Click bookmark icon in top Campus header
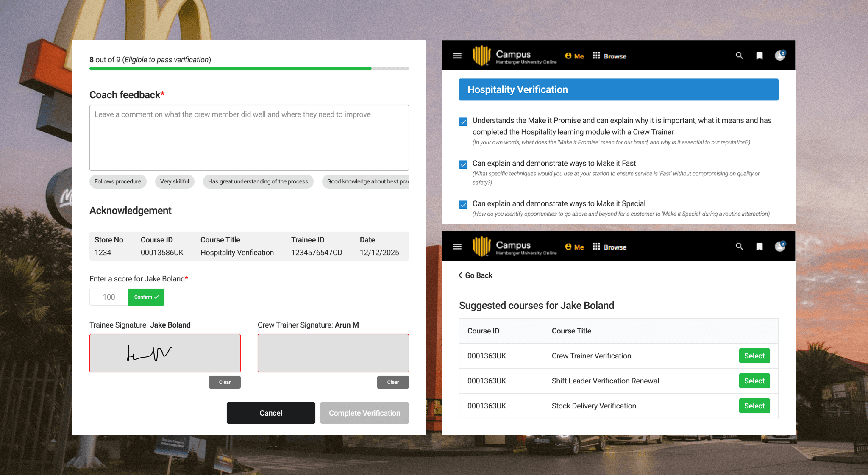Viewport: 868px width, 475px height. tap(759, 56)
